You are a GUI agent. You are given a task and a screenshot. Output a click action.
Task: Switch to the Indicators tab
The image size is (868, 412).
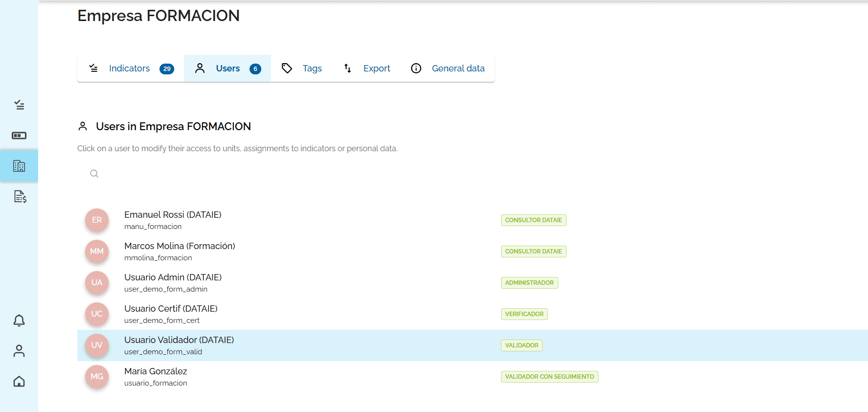131,69
